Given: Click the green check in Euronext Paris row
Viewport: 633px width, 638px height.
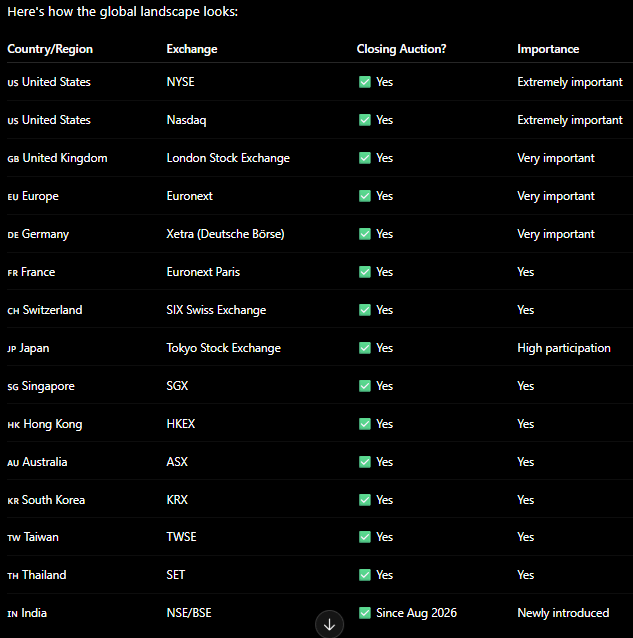Looking at the screenshot, I should click(x=365, y=272).
